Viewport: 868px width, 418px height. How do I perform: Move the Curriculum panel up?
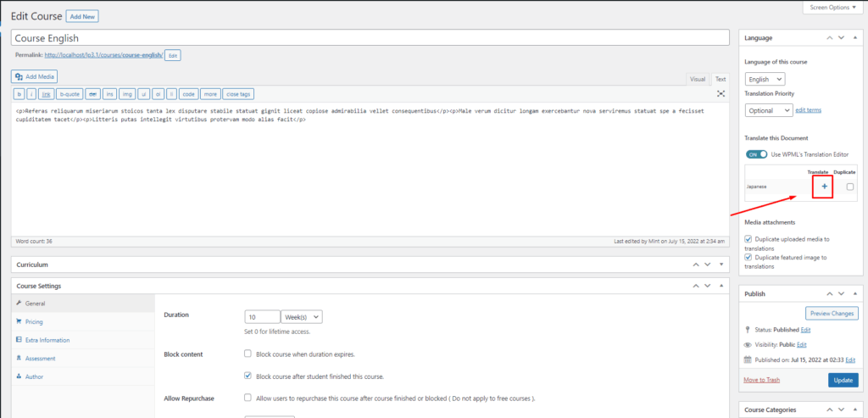click(696, 265)
